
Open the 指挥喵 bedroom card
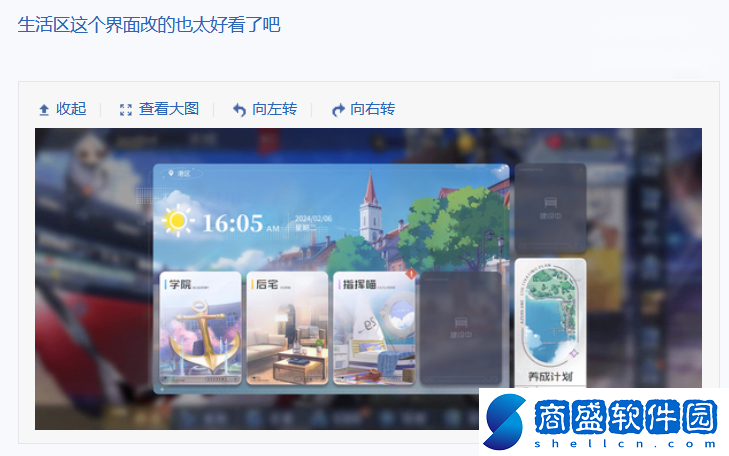pos(374,328)
